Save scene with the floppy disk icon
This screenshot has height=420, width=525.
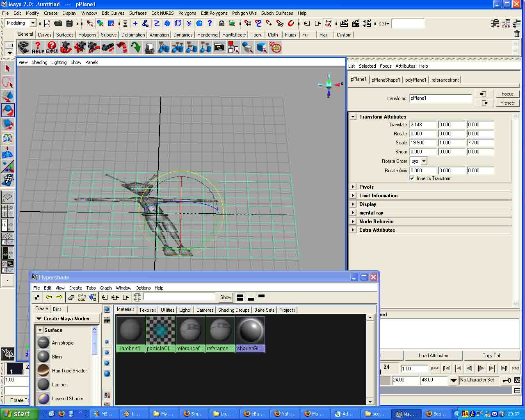point(69,23)
